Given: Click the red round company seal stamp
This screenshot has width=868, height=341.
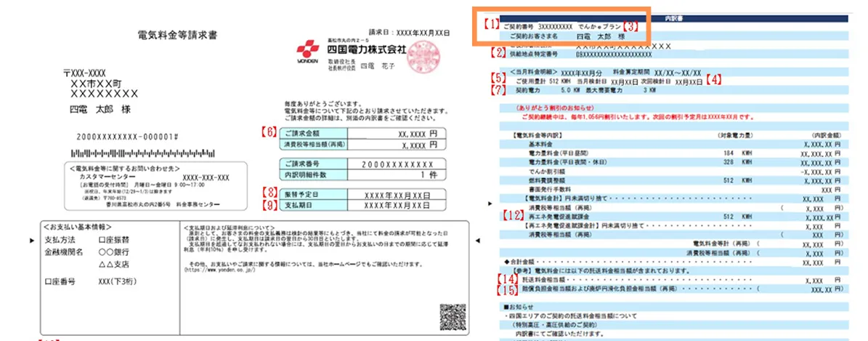Looking at the screenshot, I should click(423, 57).
